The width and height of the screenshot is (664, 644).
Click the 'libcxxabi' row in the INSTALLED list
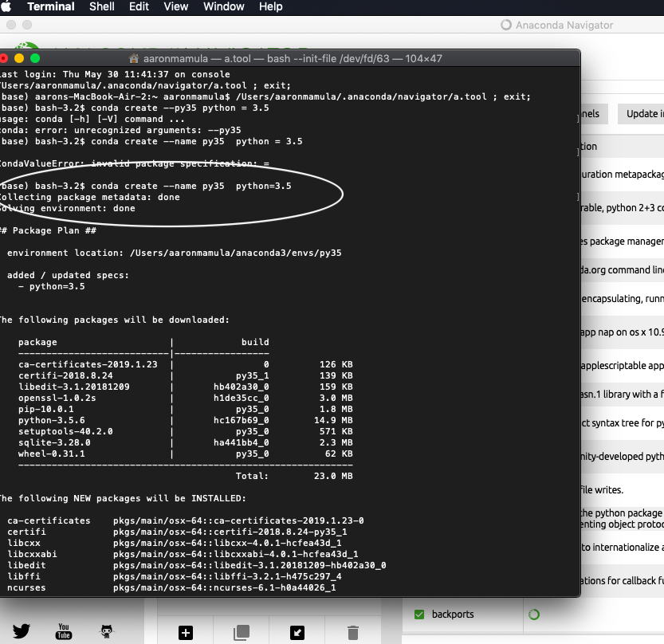(x=183, y=554)
